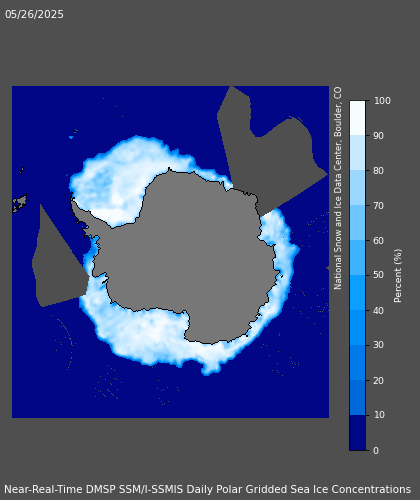This screenshot has height=500, width=420.
Task: Click the 20-30 percent colorbar band
Action: coord(357,363)
